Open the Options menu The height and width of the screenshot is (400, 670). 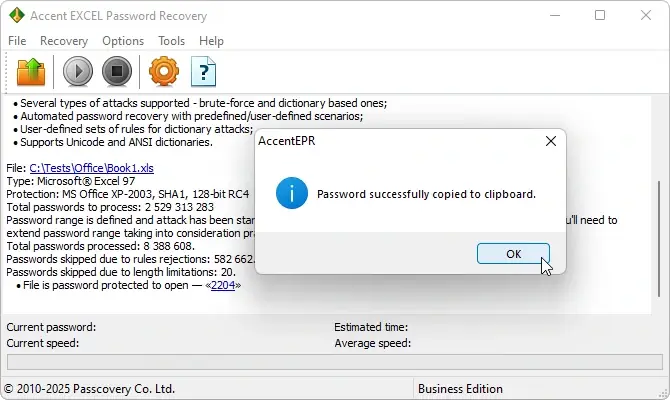point(123,41)
